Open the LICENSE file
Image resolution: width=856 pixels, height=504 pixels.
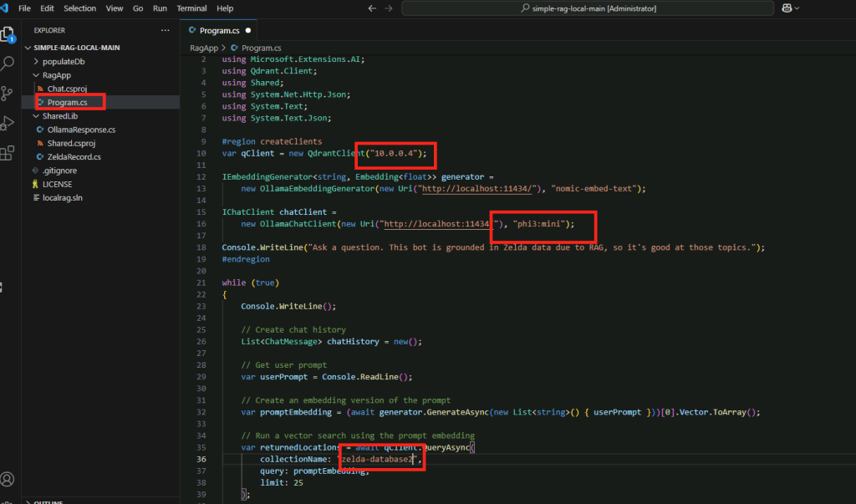tap(58, 184)
